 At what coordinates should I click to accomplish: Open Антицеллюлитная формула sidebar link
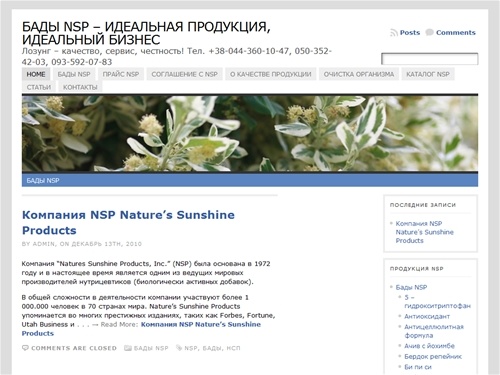pos(434,331)
